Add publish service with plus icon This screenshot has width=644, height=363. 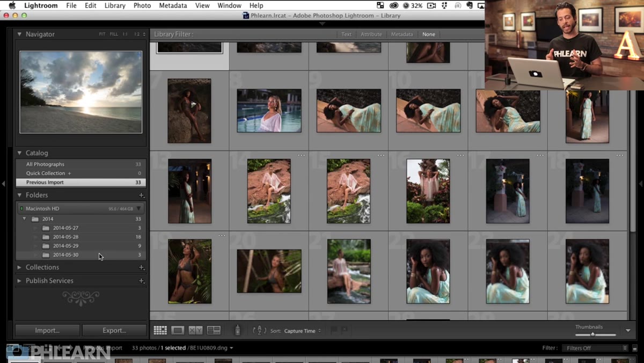click(141, 280)
